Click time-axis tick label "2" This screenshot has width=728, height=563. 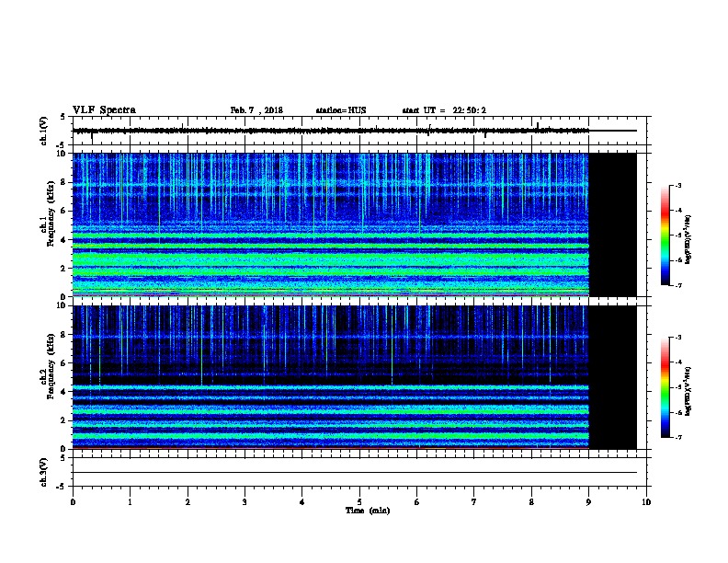coord(188,502)
